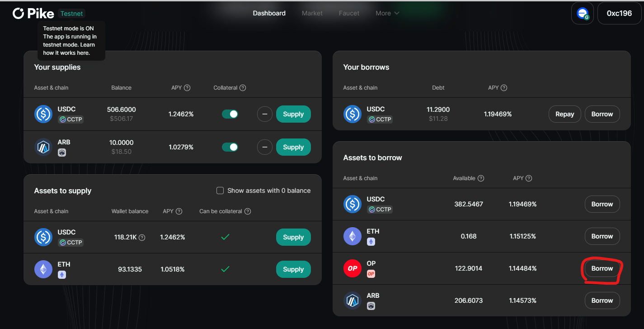Click the Collateral info icon in Your supplies
This screenshot has width=644, height=329.
pos(243,88)
